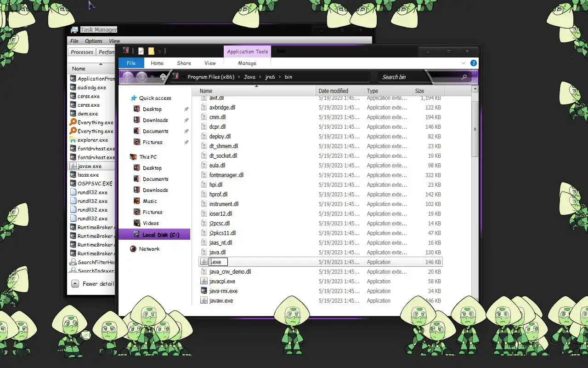
Task: Select the fontmanager.dll file icon
Action: pyautogui.click(x=204, y=175)
